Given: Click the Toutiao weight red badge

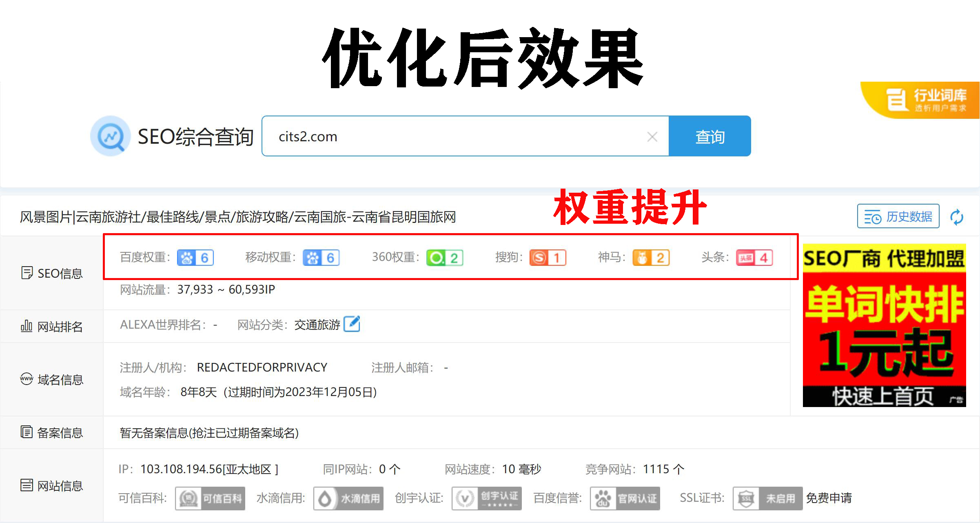Looking at the screenshot, I should tap(754, 258).
